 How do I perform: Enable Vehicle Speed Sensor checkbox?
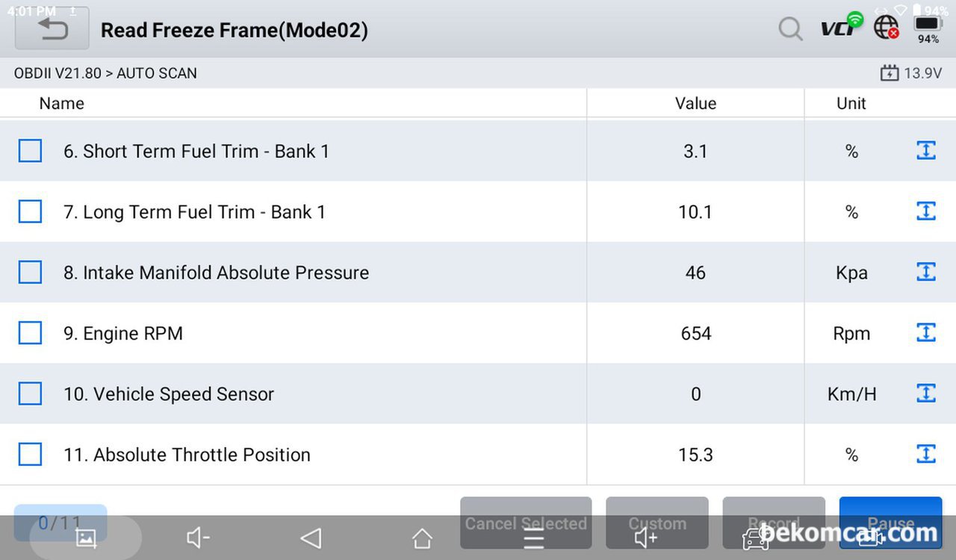[30, 393]
